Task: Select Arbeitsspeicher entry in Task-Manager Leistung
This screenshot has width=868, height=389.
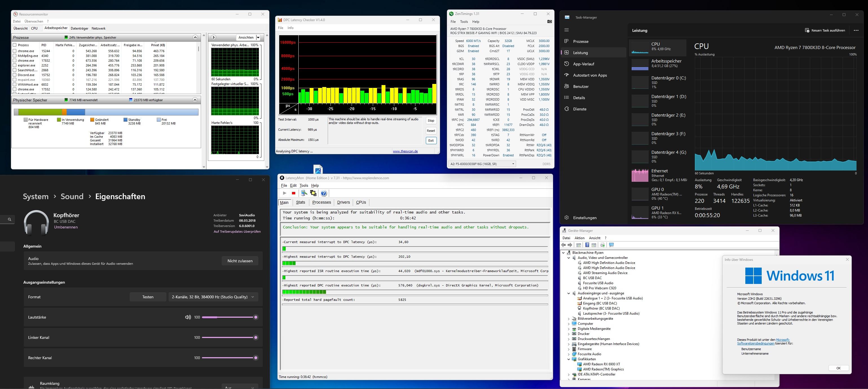Action: (x=657, y=64)
